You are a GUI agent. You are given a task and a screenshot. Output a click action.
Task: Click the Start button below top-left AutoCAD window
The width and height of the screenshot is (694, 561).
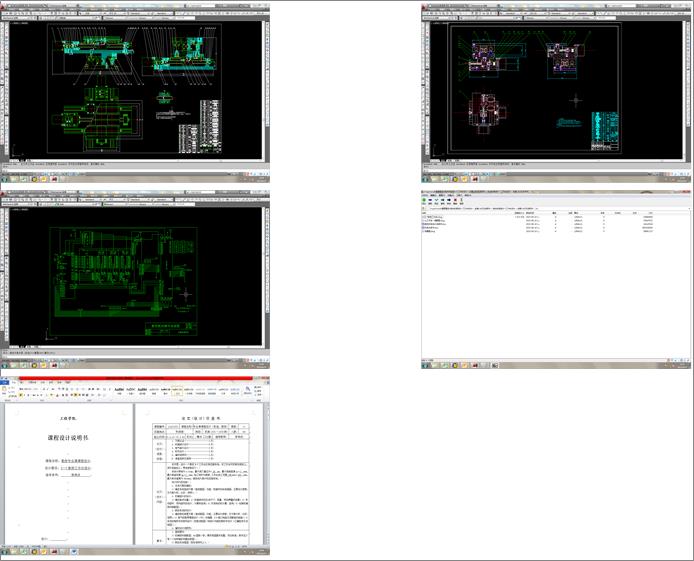point(4,179)
